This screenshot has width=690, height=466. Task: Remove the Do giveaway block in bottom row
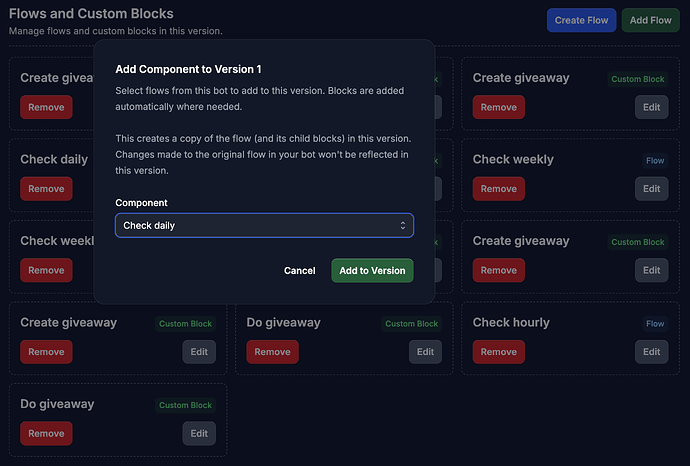[x=46, y=433]
